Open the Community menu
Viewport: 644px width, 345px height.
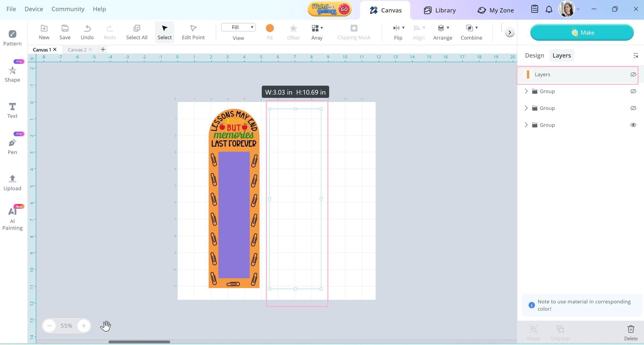[68, 9]
